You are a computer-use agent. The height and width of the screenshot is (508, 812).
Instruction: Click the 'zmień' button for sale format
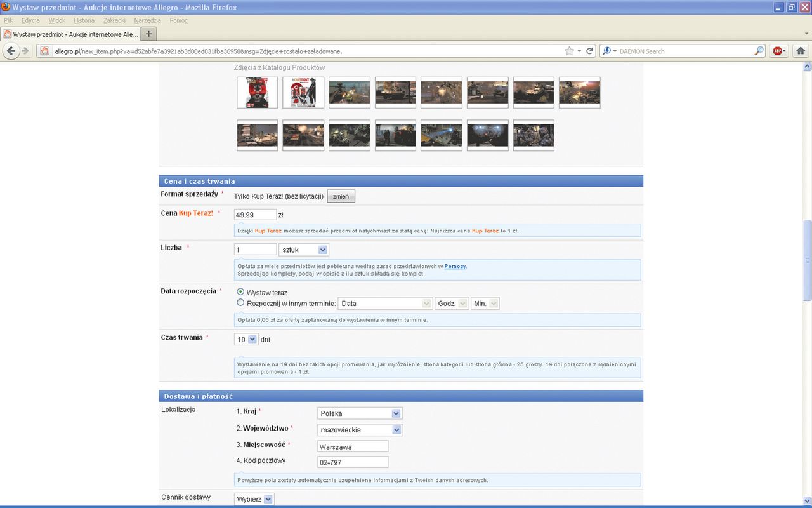tap(341, 196)
